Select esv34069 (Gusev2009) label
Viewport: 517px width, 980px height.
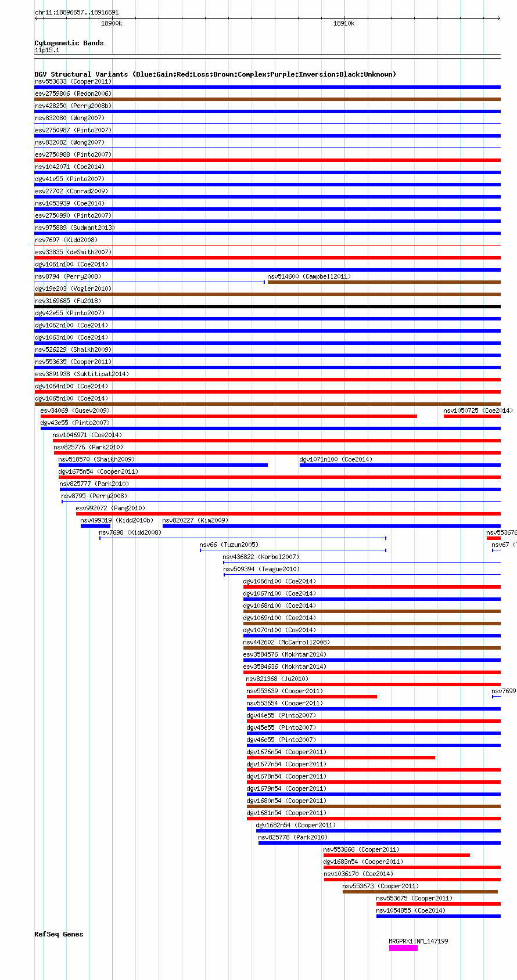[x=75, y=410]
